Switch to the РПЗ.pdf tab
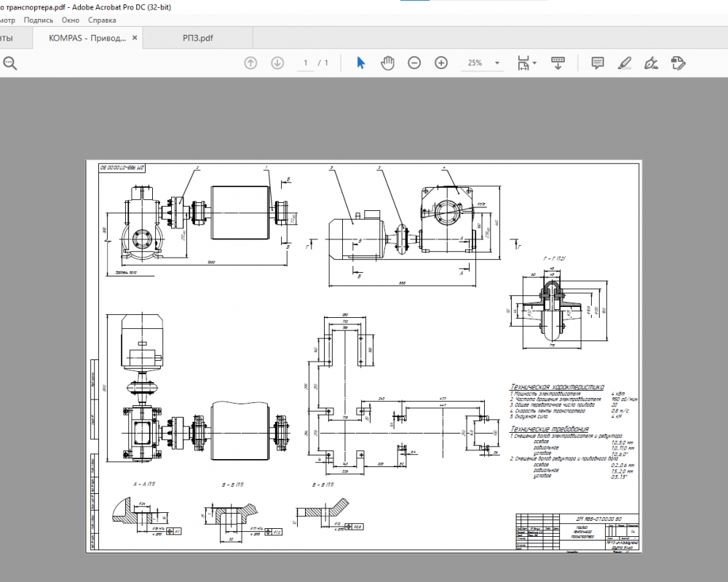The width and height of the screenshot is (728, 582). (x=198, y=38)
